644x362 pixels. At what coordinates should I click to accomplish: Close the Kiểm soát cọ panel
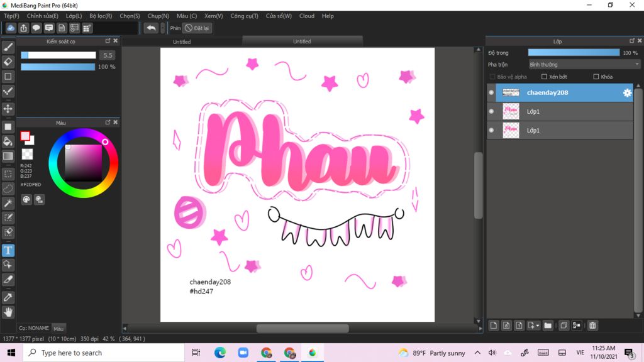tap(116, 41)
